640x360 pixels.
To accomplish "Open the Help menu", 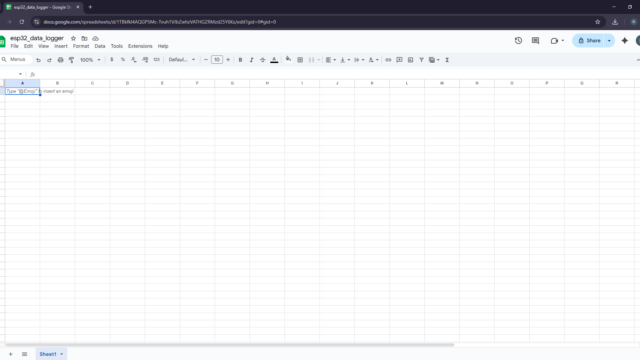I will click(x=163, y=46).
